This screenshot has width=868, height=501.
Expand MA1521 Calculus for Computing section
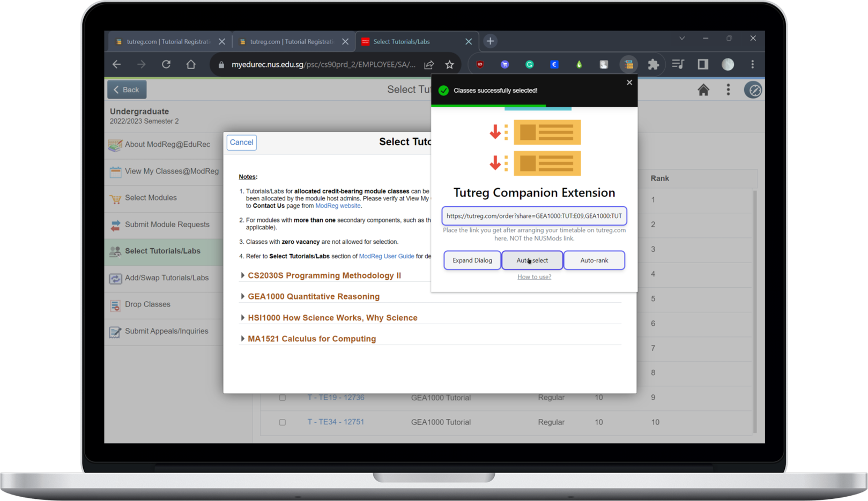[311, 339]
